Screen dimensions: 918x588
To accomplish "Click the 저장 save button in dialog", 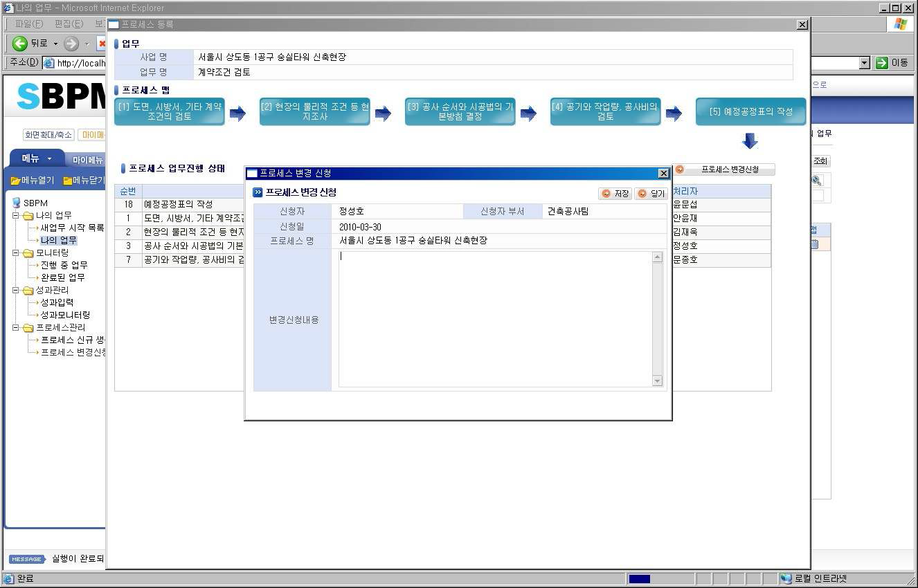I will [x=615, y=194].
